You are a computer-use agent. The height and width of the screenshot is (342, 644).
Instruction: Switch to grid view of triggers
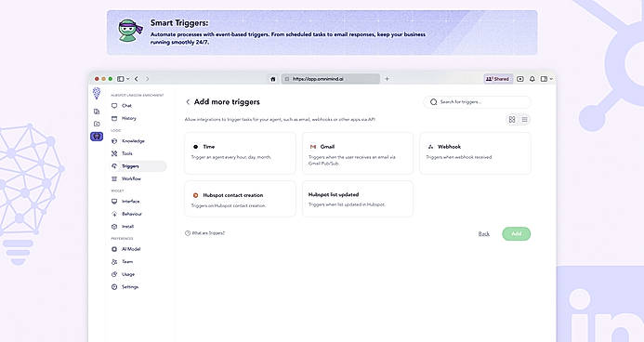(x=512, y=120)
